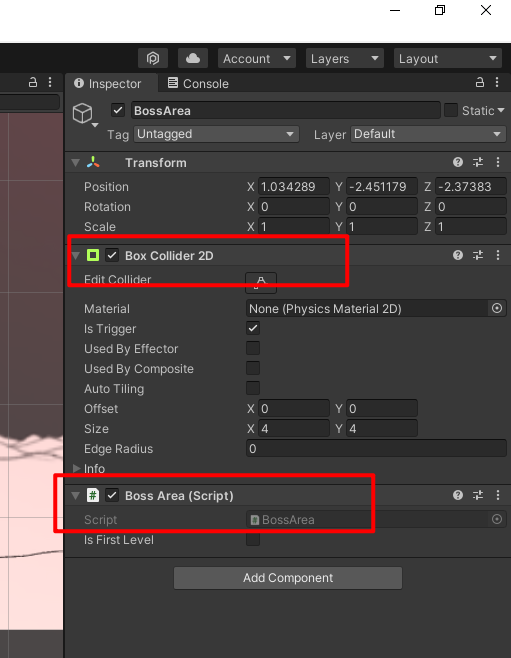Screen dimensions: 511x658
Task: Open the Layer Default dropdown
Action: click(x=428, y=134)
